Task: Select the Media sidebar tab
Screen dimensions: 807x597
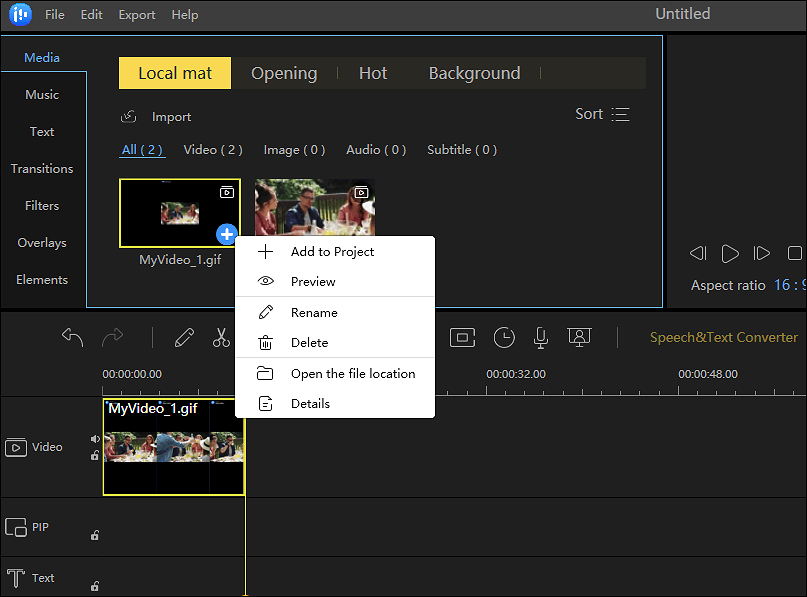Action: pyautogui.click(x=42, y=58)
